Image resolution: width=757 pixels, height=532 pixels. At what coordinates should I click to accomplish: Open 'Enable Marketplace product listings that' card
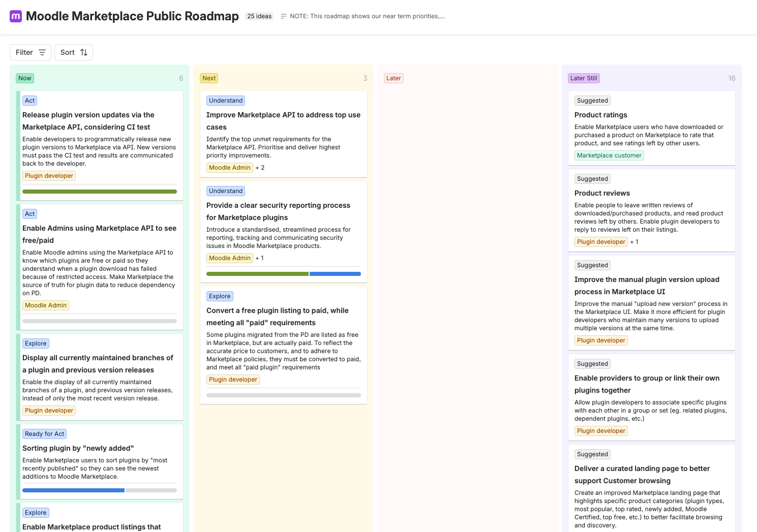pyautogui.click(x=100, y=517)
